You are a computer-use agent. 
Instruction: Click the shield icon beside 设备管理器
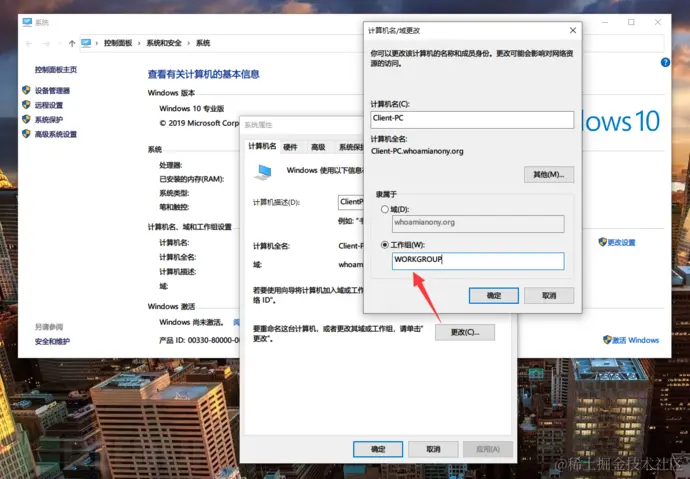pos(26,90)
